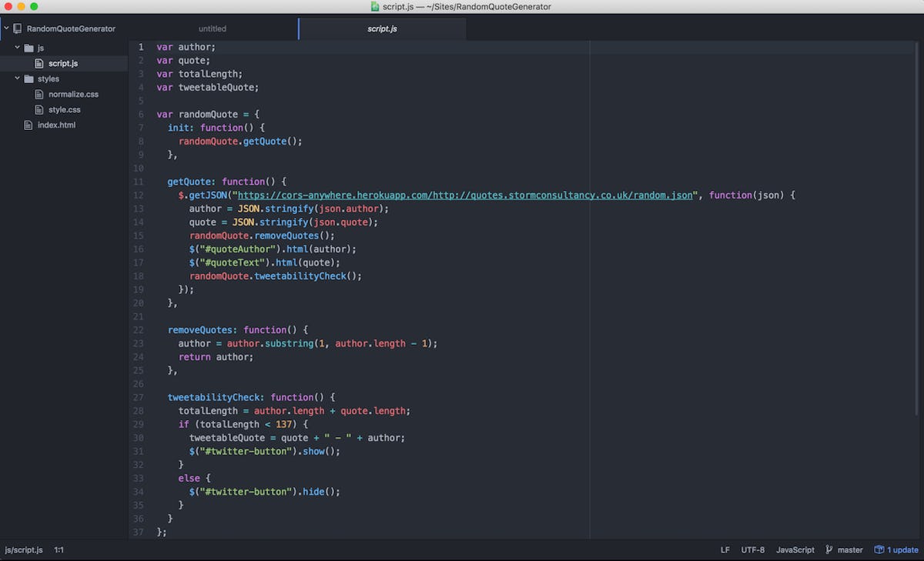Viewport: 924px width, 561px height.
Task: Click the style.css file icon
Action: [39, 109]
